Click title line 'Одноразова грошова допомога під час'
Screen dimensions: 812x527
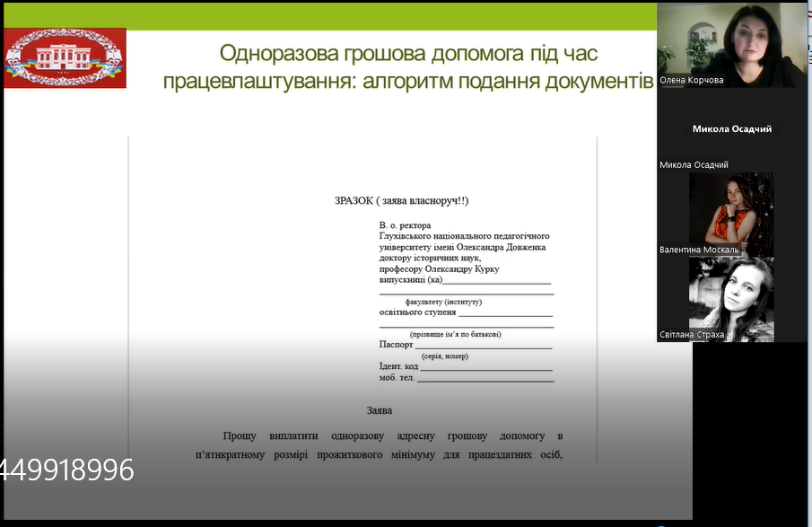coord(408,53)
